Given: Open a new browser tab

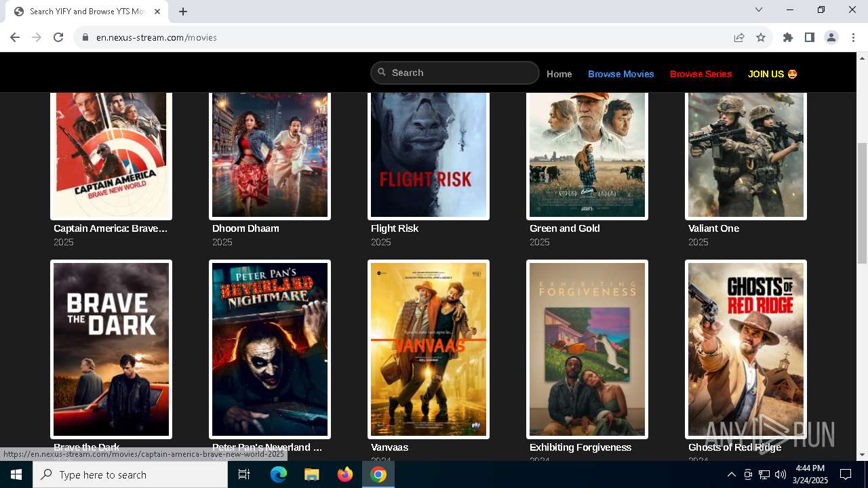Looking at the screenshot, I should point(183,12).
